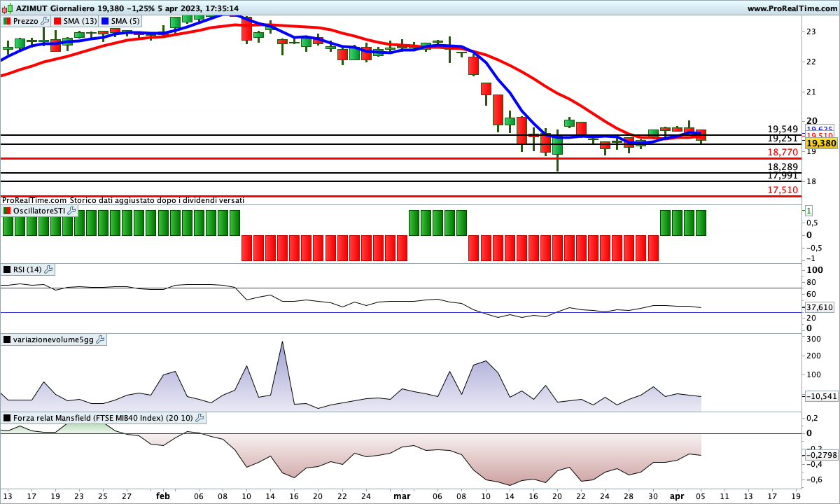Screen dimensions: 840x504
Task: Open the www.ProRealTime.com link
Action: pyautogui.click(x=792, y=8)
